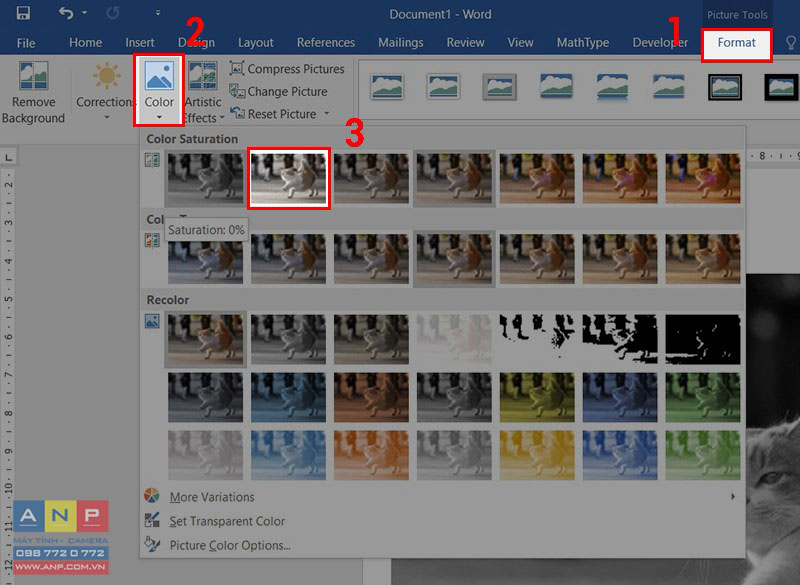Choose the fourth Color Saturation thumbnail
Viewport: 800px width, 585px height.
tap(454, 179)
